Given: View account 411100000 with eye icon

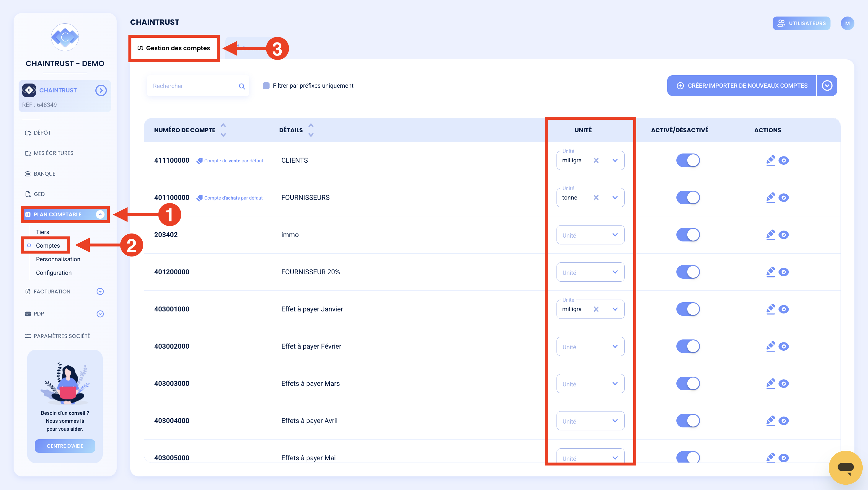Looking at the screenshot, I should (x=784, y=160).
